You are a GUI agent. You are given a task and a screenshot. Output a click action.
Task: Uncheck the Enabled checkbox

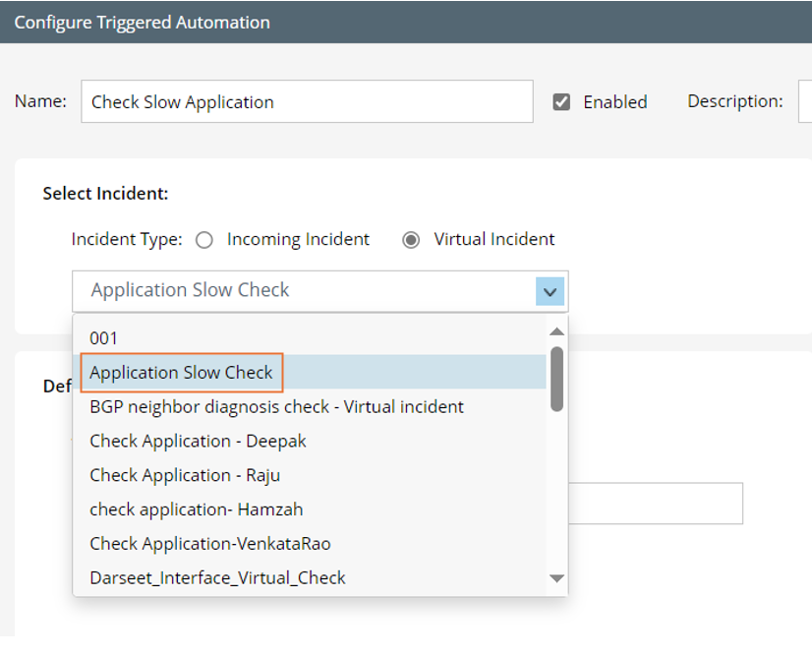(x=561, y=101)
